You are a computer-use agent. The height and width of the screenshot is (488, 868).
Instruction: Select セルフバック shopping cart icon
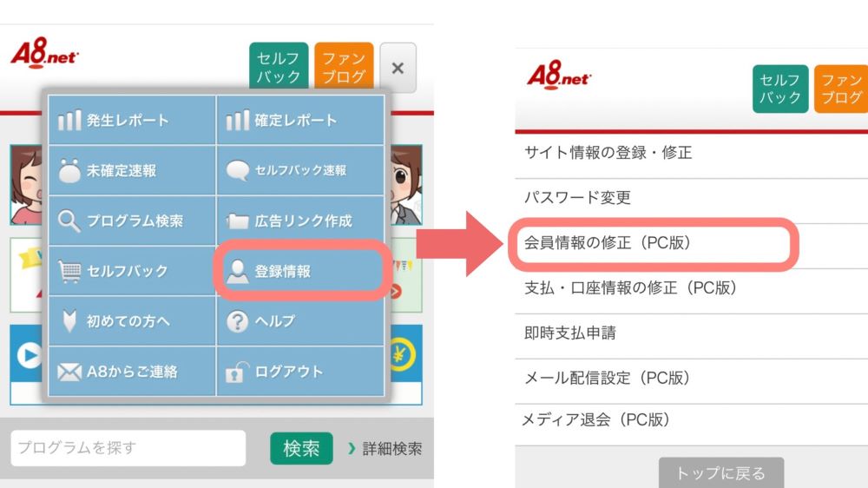pyautogui.click(x=69, y=272)
